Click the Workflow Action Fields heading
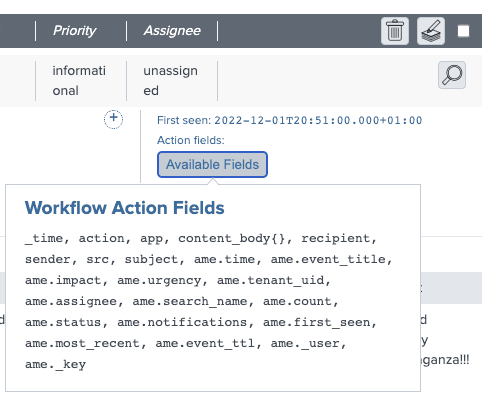This screenshot has height=406, width=496. pos(124,208)
